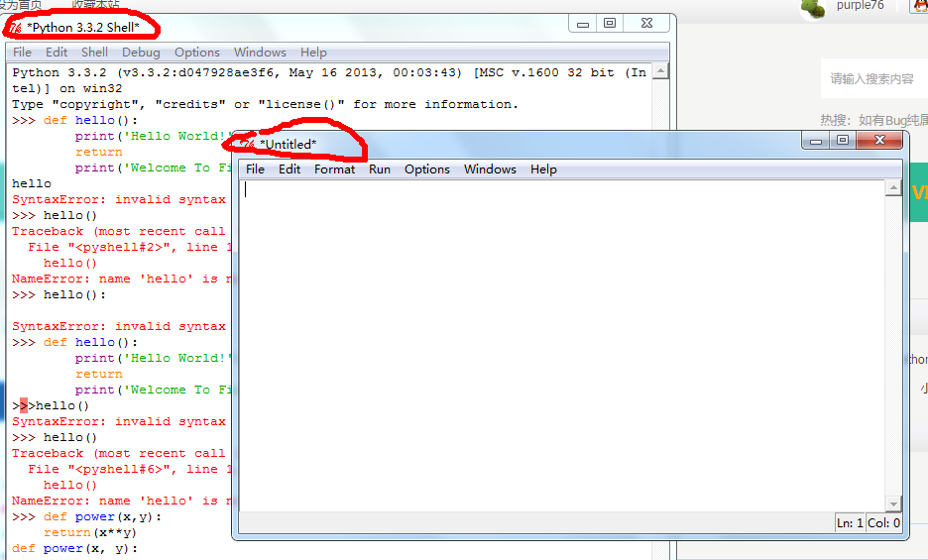Screen dimensions: 928x560
Task: Click the Untitled editor scrollbar down arrow
Action: click(x=893, y=504)
